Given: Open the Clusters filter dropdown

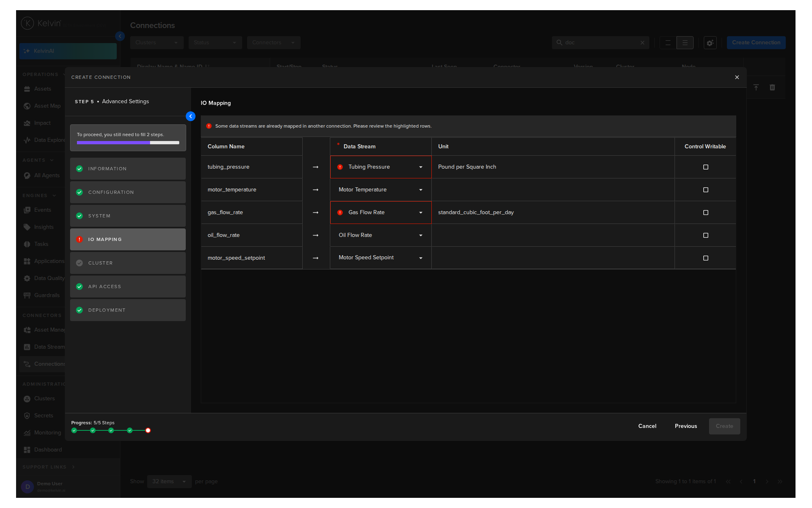Looking at the screenshot, I should point(157,43).
